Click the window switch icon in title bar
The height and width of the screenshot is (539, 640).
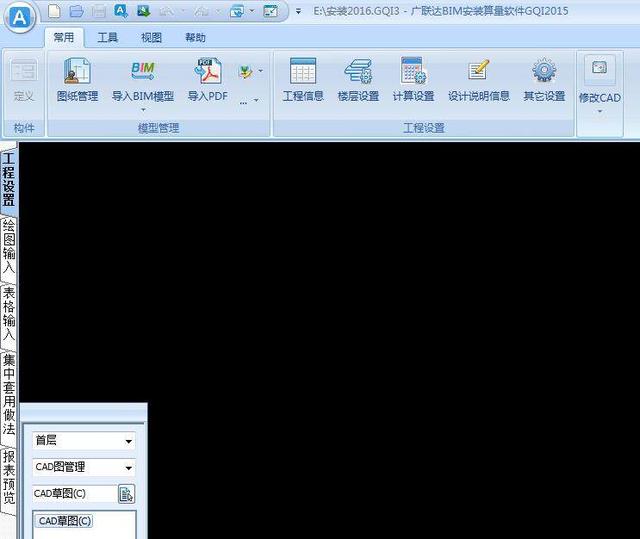point(237,11)
